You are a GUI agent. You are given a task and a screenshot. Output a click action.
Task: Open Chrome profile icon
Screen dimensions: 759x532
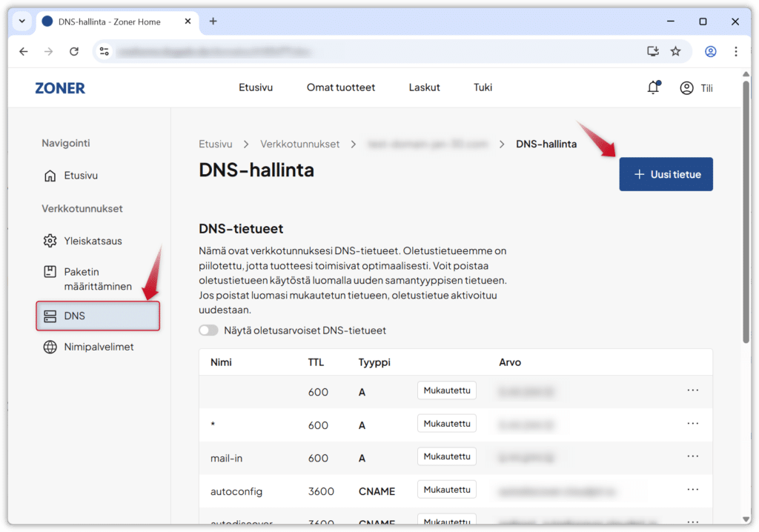tap(710, 52)
